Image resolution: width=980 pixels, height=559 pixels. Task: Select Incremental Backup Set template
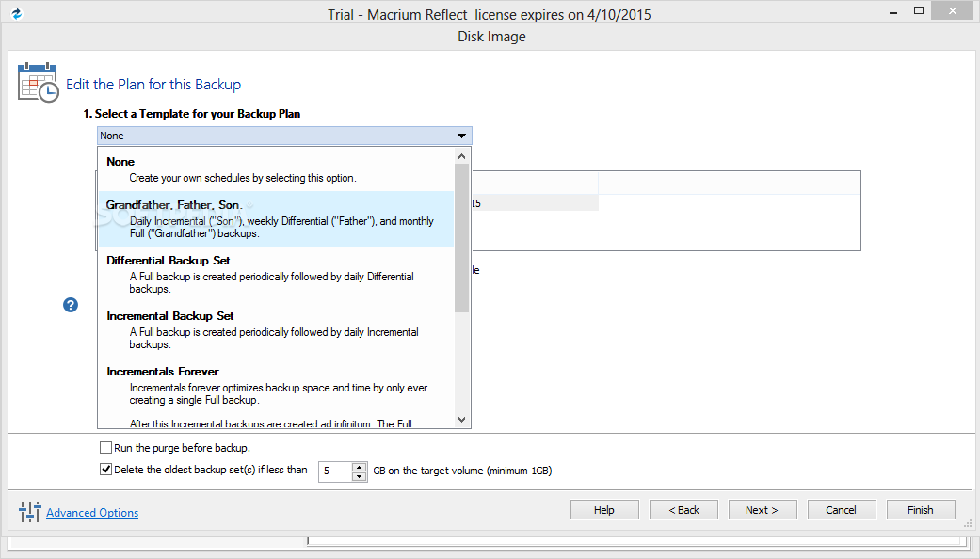click(x=276, y=329)
